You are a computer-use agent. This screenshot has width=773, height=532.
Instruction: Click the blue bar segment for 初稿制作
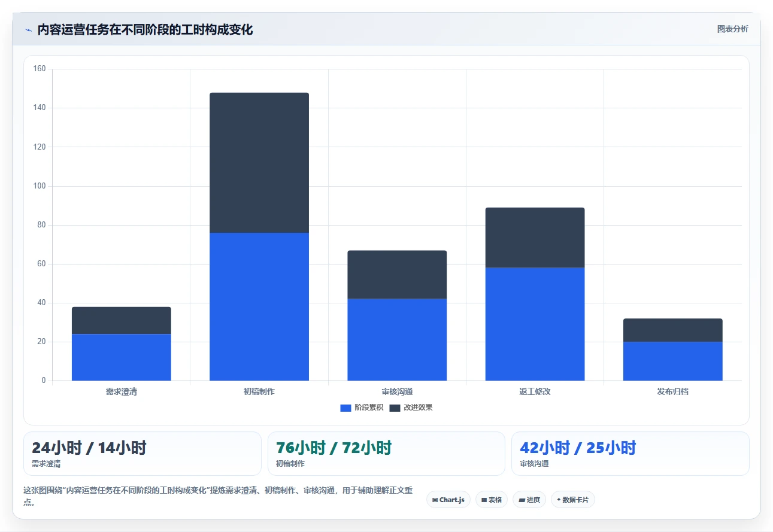tap(259, 306)
